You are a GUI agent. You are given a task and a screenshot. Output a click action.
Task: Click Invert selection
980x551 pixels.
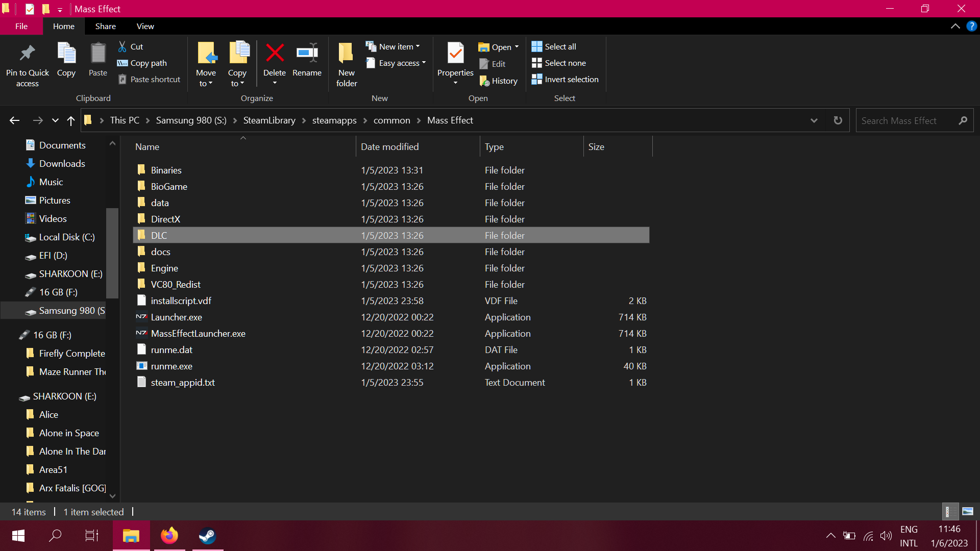click(x=565, y=79)
